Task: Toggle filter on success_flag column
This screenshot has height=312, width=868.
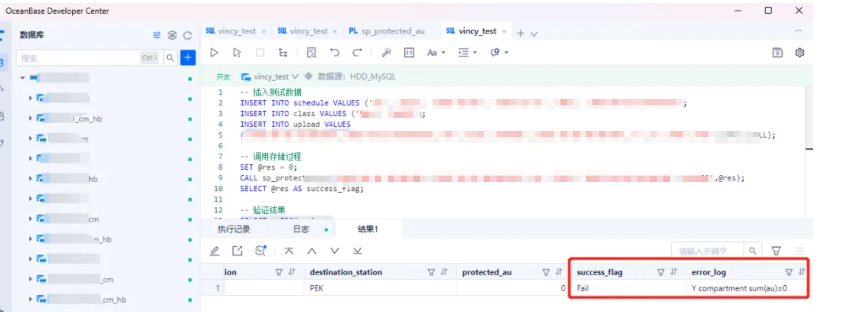Action: [x=660, y=272]
